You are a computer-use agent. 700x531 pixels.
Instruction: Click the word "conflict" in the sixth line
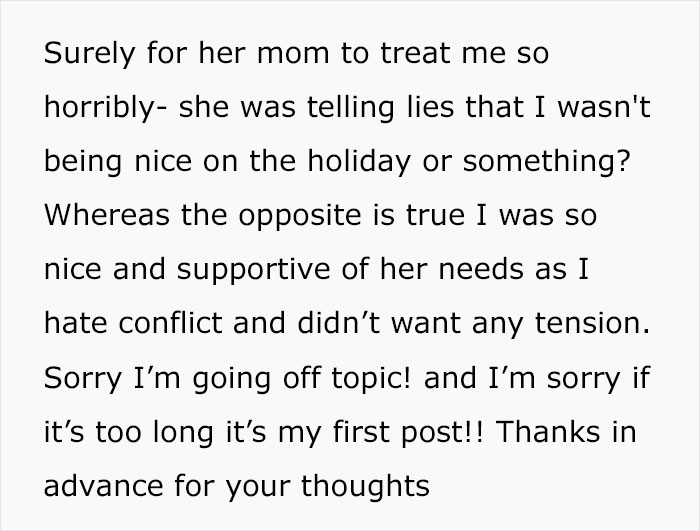171,322
